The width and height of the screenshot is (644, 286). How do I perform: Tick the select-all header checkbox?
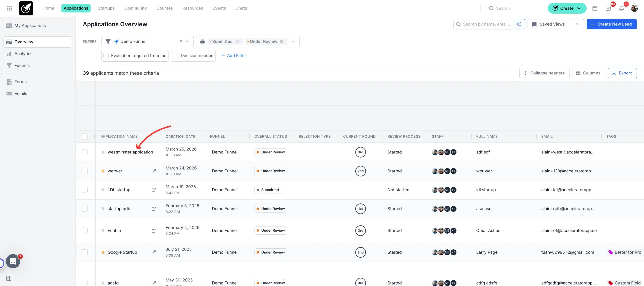(85, 136)
